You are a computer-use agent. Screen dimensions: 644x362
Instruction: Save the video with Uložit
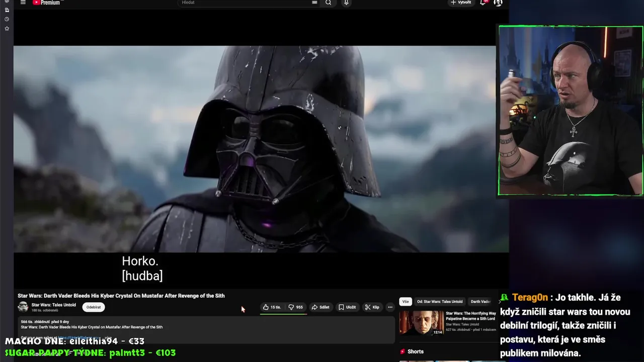(x=347, y=307)
